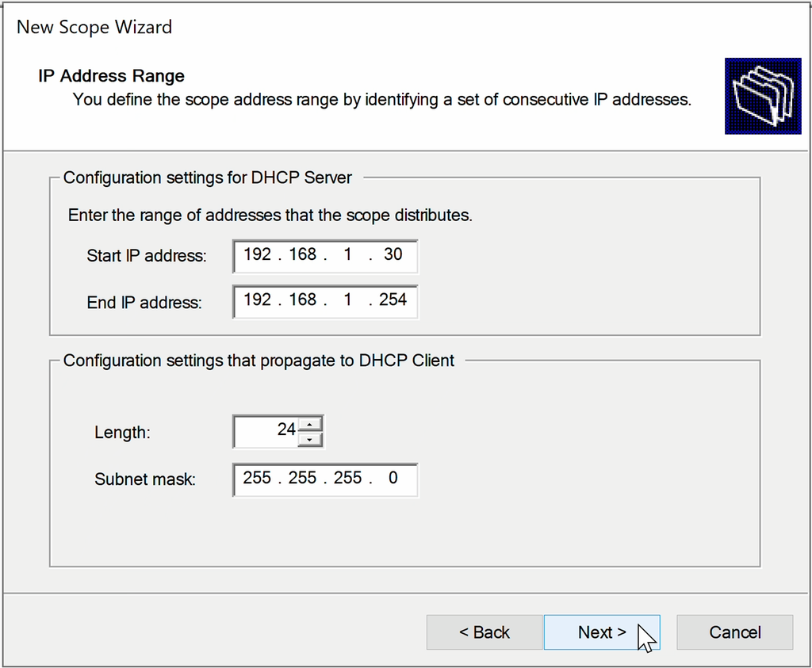The width and height of the screenshot is (812, 668).
Task: Click 'Enter the range of addresses' instruction text
Action: click(270, 216)
